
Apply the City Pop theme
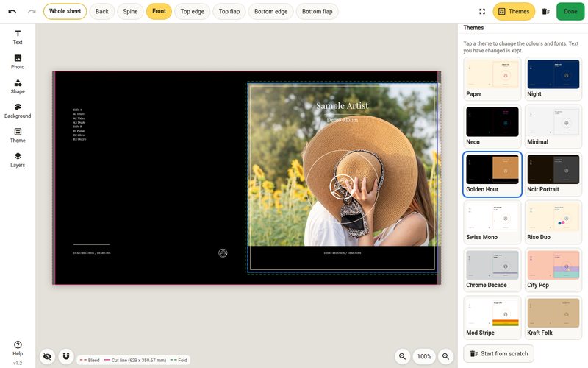[x=553, y=269]
